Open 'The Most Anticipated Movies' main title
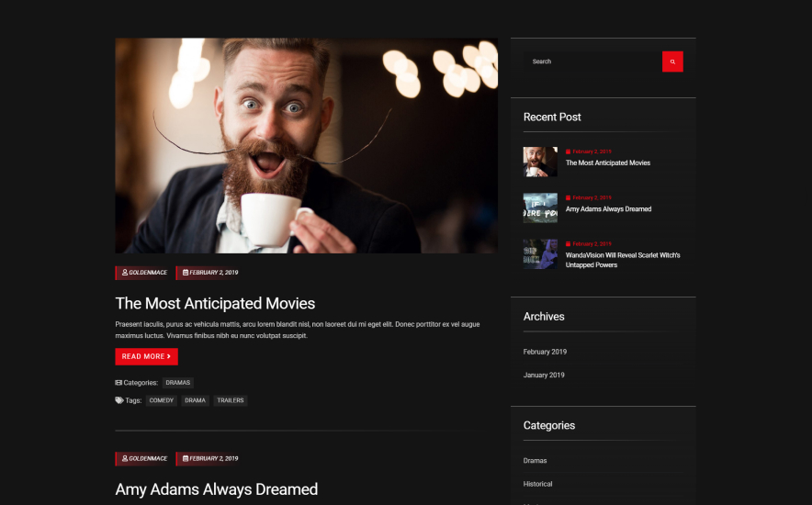The width and height of the screenshot is (812, 505). pos(215,303)
